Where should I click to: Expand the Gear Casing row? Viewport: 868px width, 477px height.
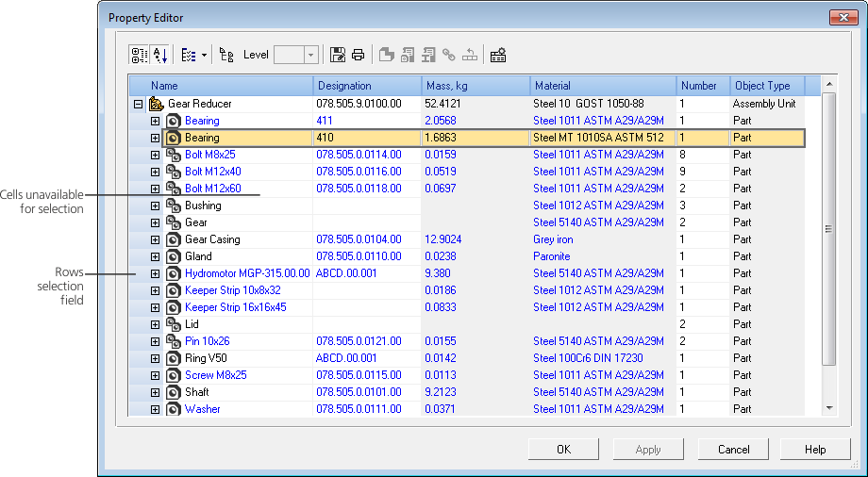(x=156, y=239)
